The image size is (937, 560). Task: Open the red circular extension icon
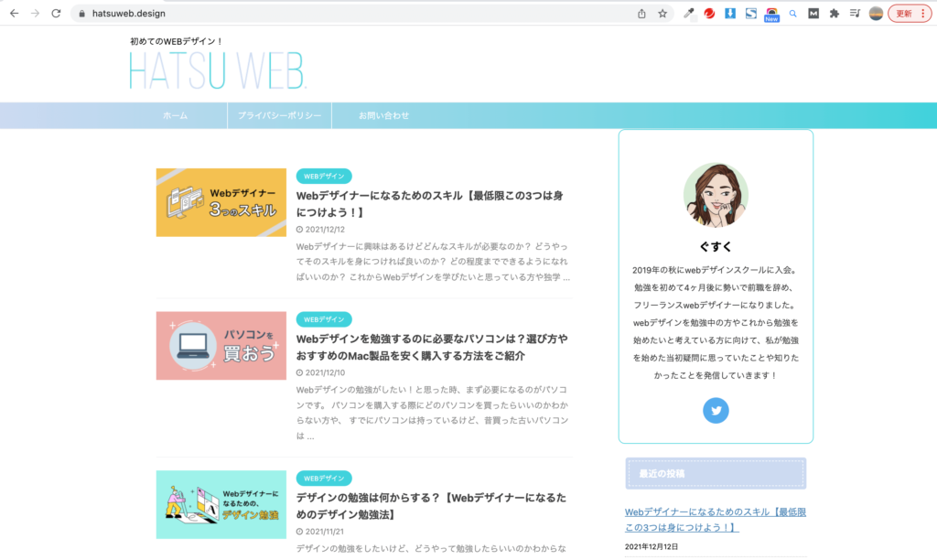[x=709, y=13]
